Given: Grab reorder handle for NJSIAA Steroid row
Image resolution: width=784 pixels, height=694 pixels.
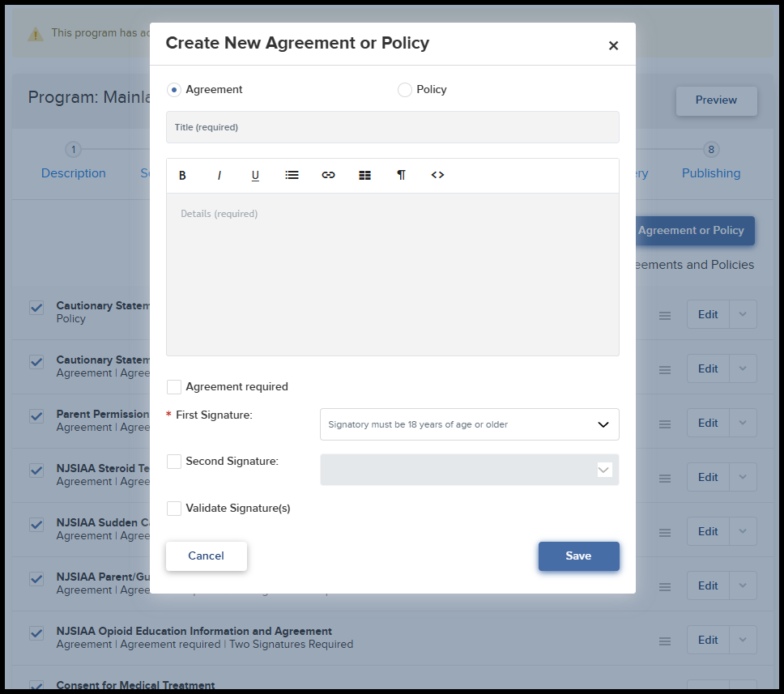Looking at the screenshot, I should (x=664, y=479).
